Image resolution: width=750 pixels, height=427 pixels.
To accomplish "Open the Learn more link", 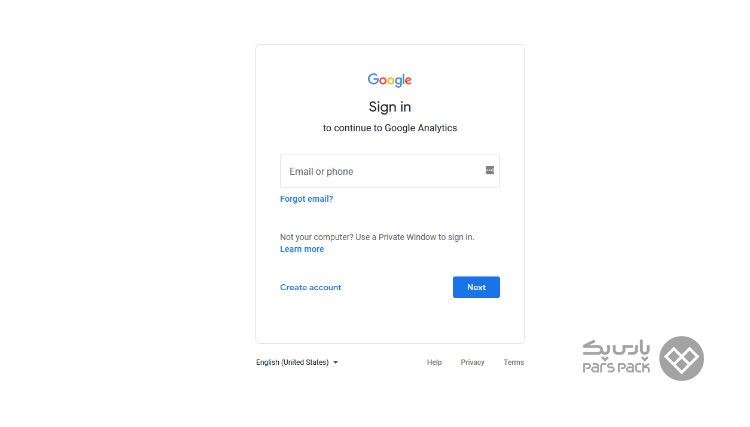I will click(x=302, y=249).
